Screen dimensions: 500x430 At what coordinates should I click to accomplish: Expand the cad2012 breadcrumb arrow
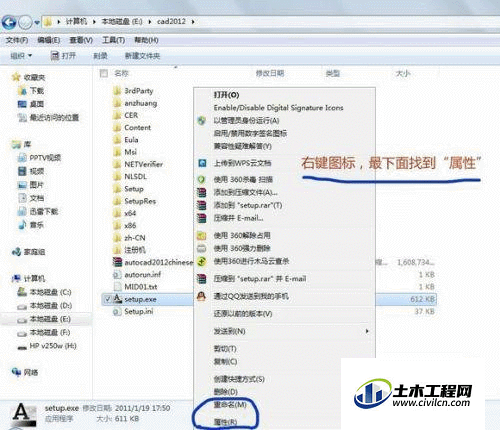(193, 22)
